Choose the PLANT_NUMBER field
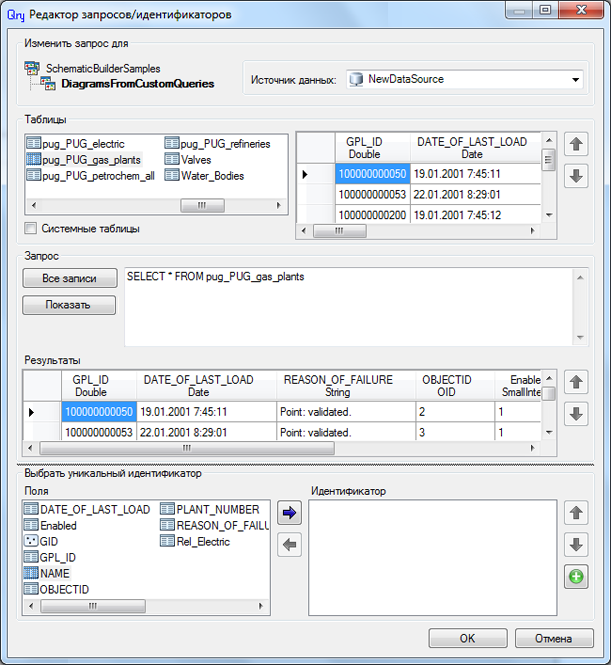Viewport: 611px width, 665px height. 217,509
